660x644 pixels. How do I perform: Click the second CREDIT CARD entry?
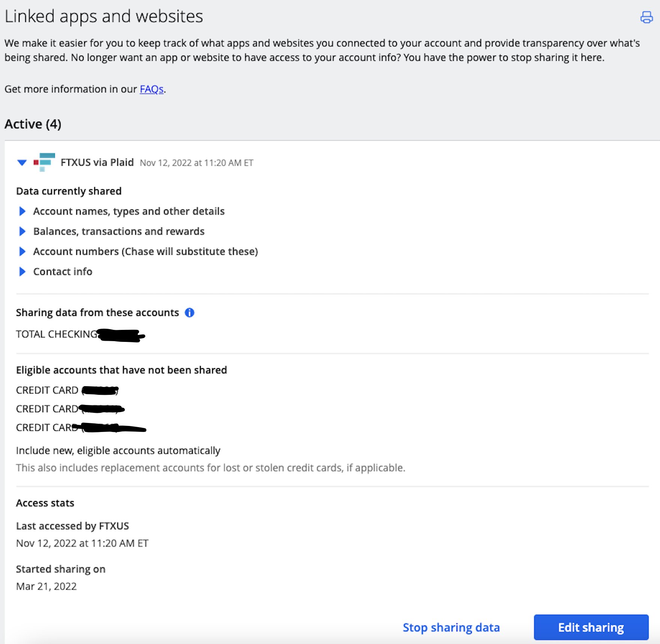point(47,409)
